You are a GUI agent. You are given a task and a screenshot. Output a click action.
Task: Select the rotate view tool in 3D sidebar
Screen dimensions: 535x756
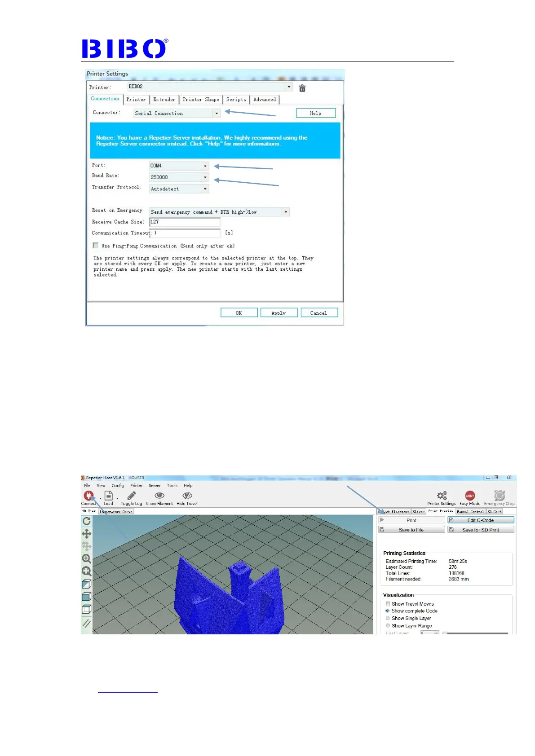click(87, 521)
